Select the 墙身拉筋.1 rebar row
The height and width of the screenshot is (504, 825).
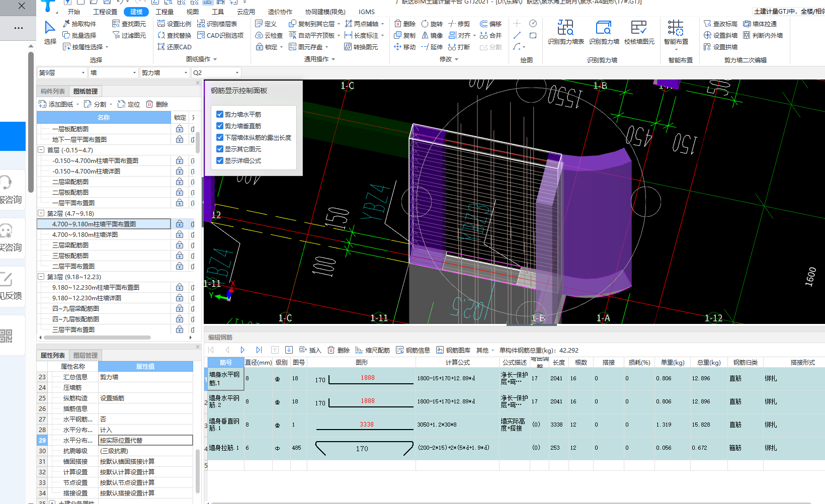tap(516, 448)
